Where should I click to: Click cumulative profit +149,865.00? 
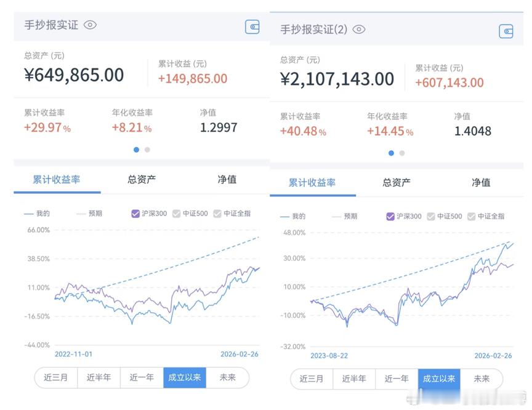[193, 79]
